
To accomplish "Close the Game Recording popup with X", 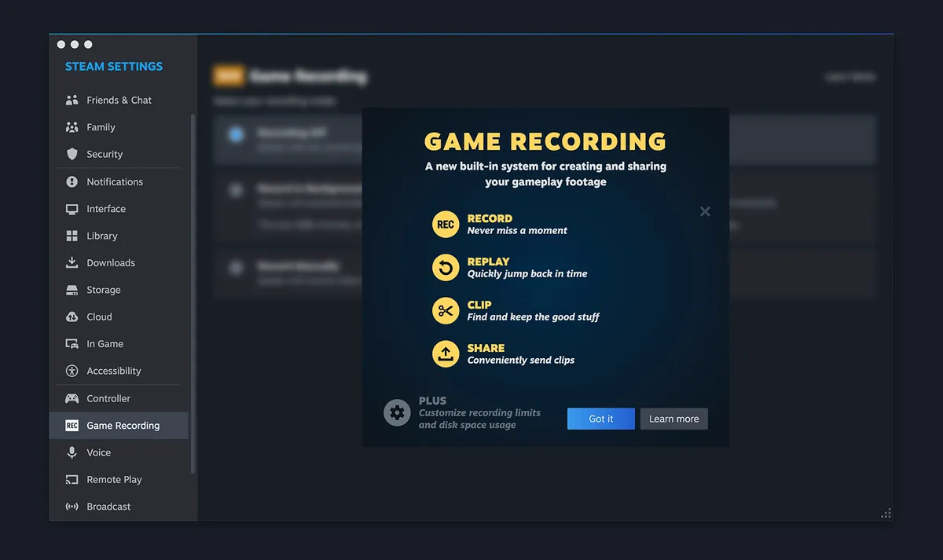I will tap(705, 211).
